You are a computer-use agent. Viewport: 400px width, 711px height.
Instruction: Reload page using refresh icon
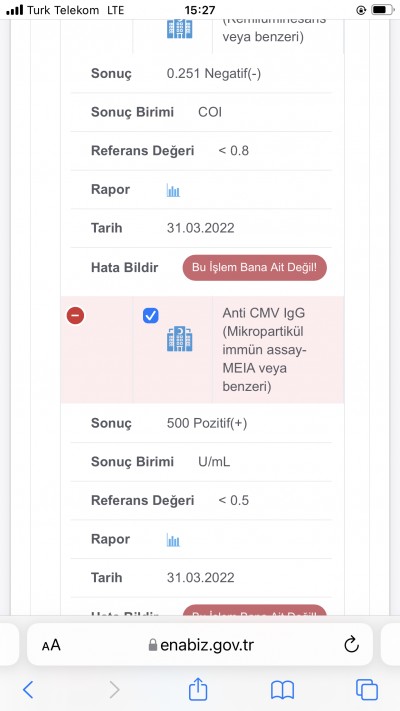[351, 645]
